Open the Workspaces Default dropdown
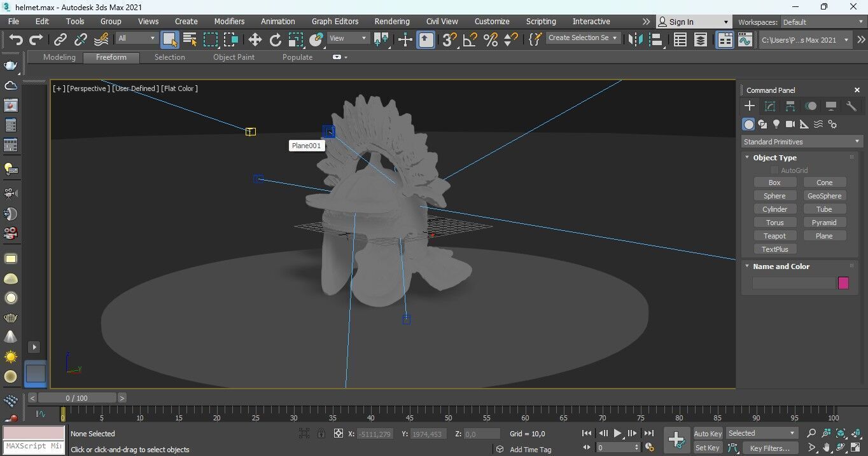868x456 pixels. coord(823,22)
